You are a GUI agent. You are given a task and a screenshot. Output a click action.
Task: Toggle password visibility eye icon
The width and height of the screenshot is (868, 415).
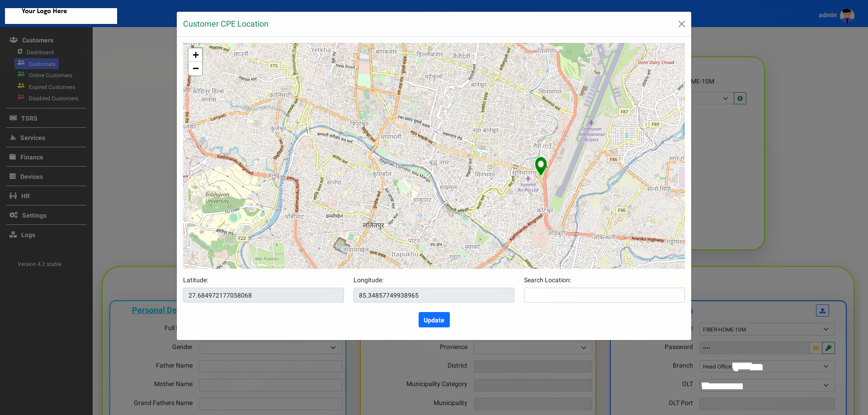coord(816,348)
